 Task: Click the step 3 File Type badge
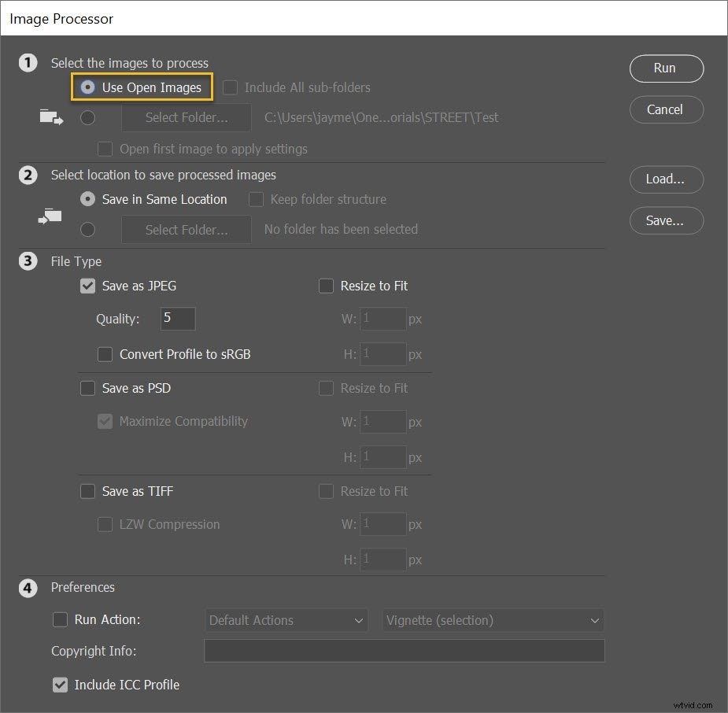point(28,261)
